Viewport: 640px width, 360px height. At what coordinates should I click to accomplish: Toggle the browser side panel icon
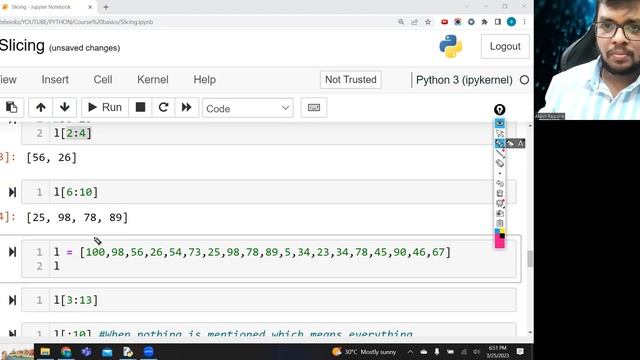(498, 22)
